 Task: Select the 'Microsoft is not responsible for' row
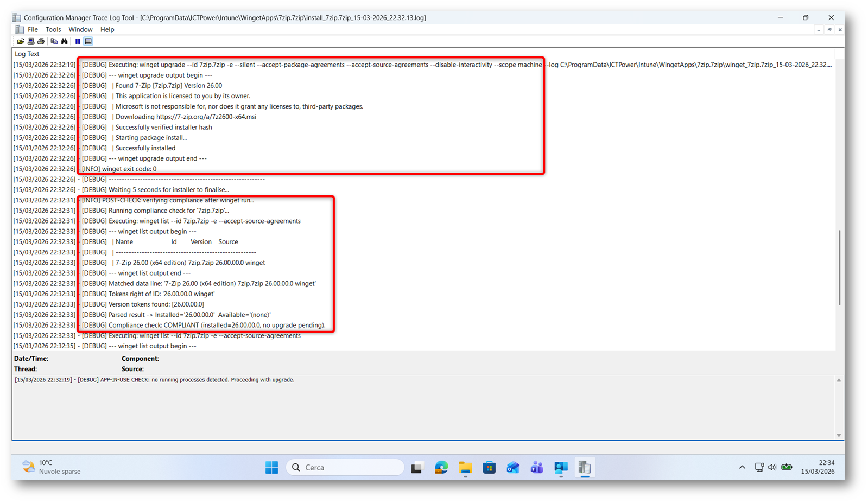click(423, 106)
